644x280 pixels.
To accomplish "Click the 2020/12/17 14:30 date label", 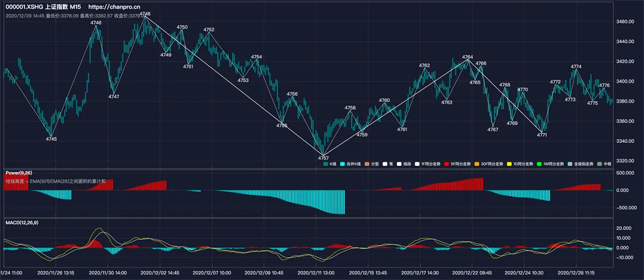I will (420, 273).
